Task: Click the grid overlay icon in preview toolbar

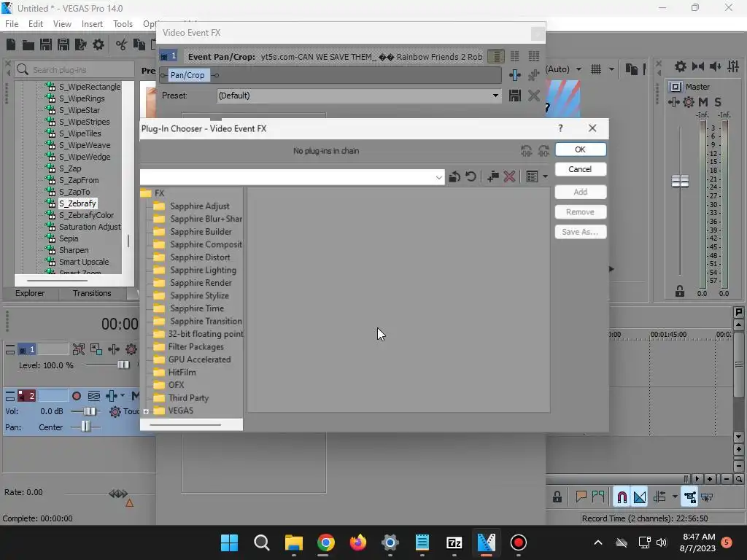Action: tap(596, 69)
